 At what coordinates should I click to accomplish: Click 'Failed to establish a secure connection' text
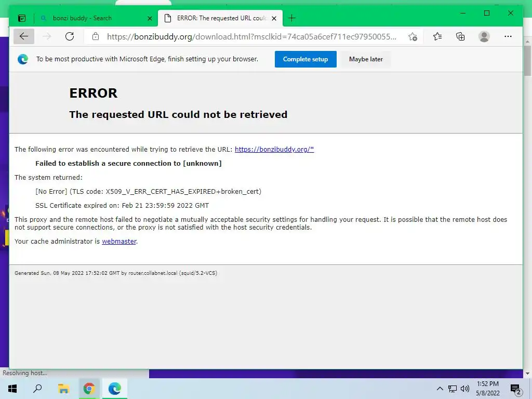pyautogui.click(x=128, y=164)
